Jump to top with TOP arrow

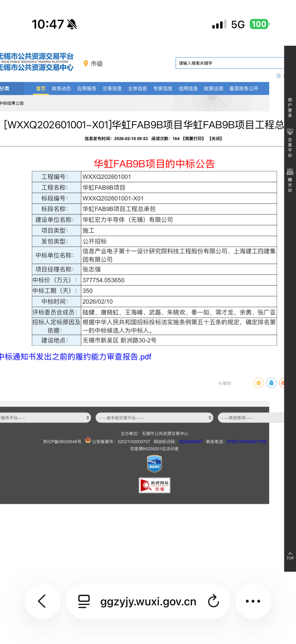click(x=290, y=556)
